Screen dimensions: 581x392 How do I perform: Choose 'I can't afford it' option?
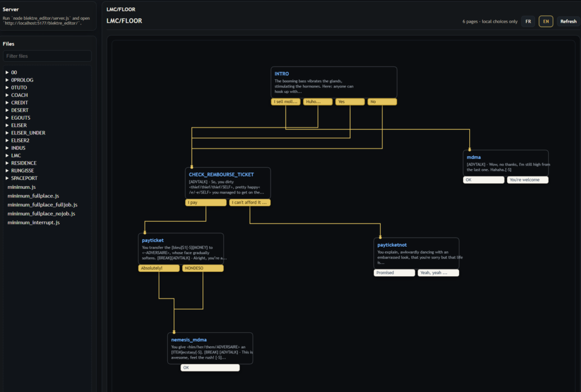click(x=250, y=203)
